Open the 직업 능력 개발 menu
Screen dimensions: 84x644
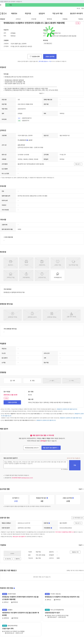tap(57, 13)
